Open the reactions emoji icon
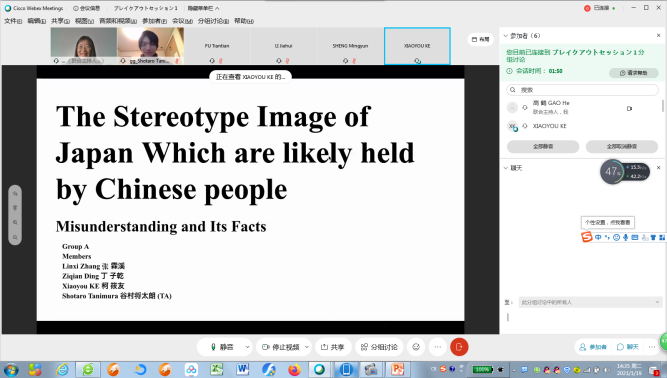667x378 pixels. (416, 347)
